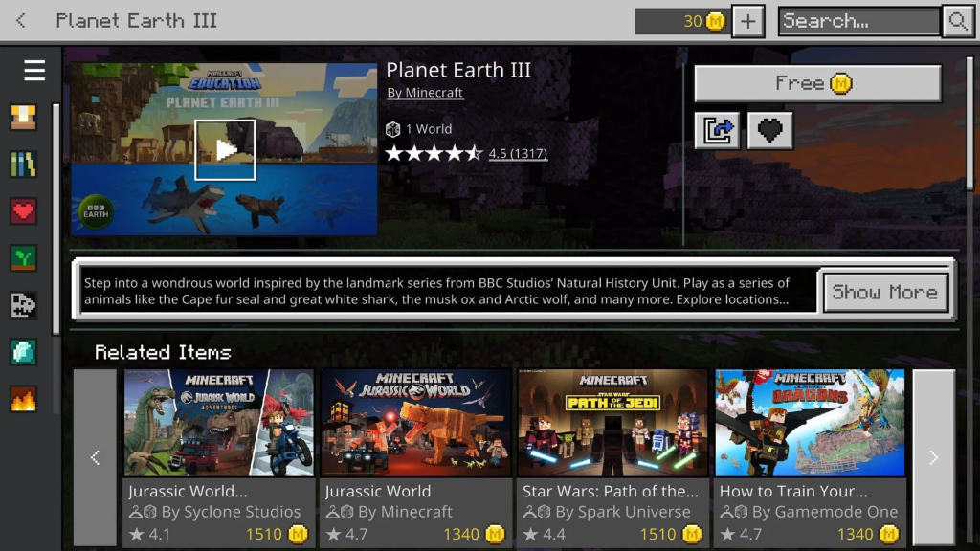This screenshot has width=980, height=551.
Task: Open the 4.5 (1317) ratings link
Action: [518, 153]
